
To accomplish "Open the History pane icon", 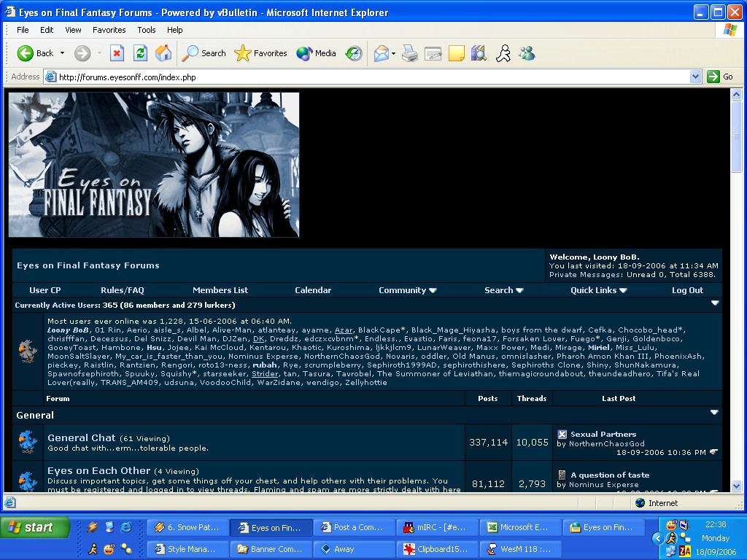I will [354, 53].
